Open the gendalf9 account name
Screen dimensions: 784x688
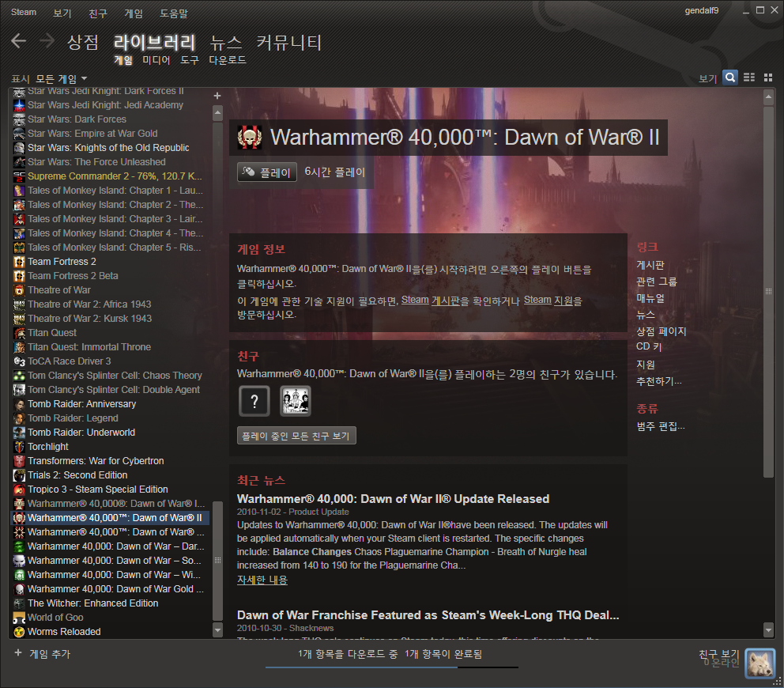[x=702, y=10]
